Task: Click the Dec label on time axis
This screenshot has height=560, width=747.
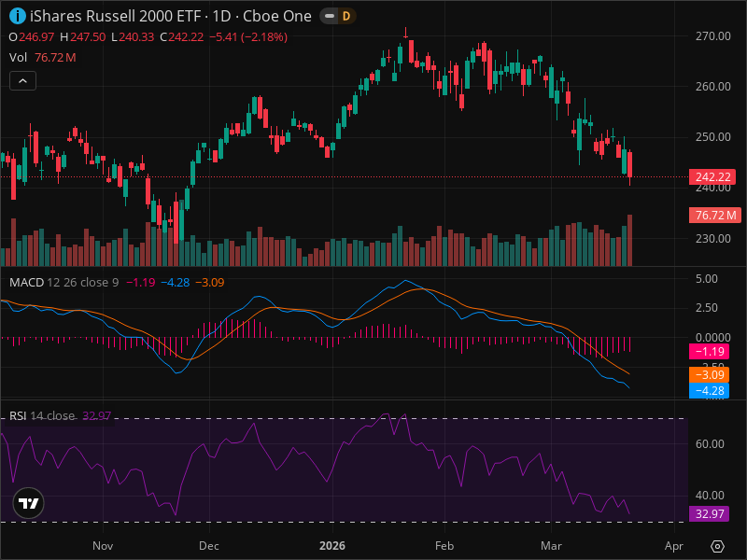Action: tap(208, 546)
